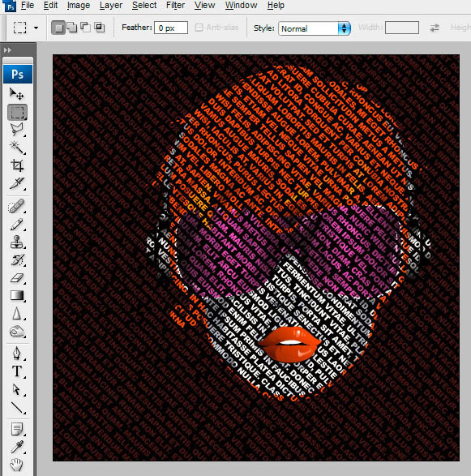Pick the Clone Stamp tool

point(17,242)
